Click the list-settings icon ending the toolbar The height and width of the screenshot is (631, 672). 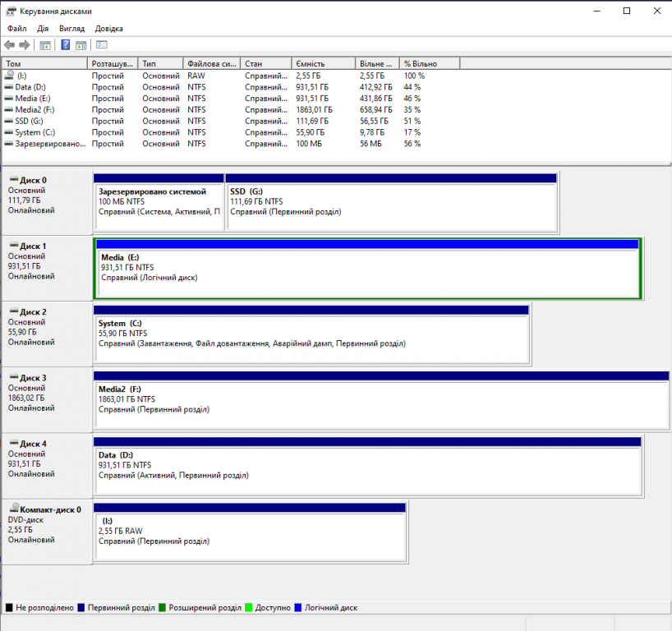click(102, 44)
